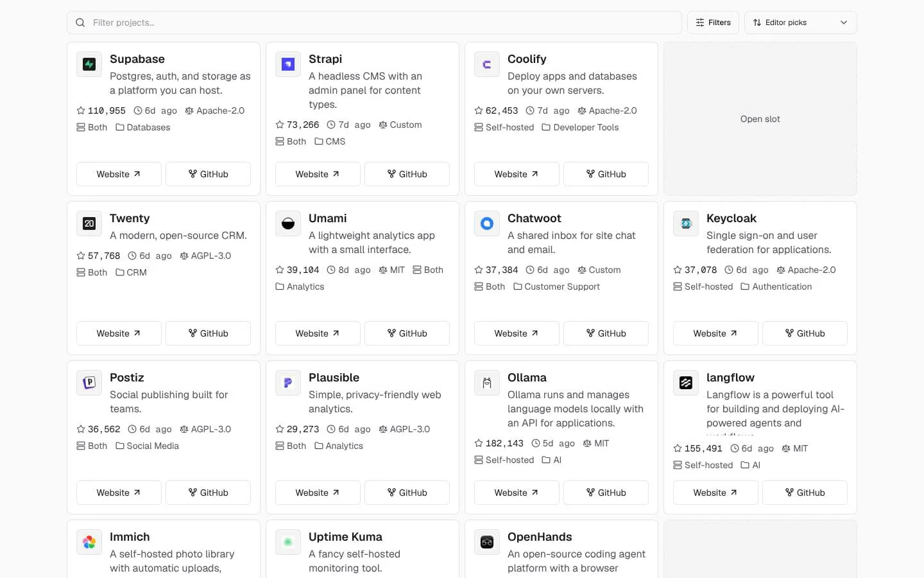Open Chatwoot GitHub repository
Image resolution: width=924 pixels, height=578 pixels.
[x=606, y=333]
